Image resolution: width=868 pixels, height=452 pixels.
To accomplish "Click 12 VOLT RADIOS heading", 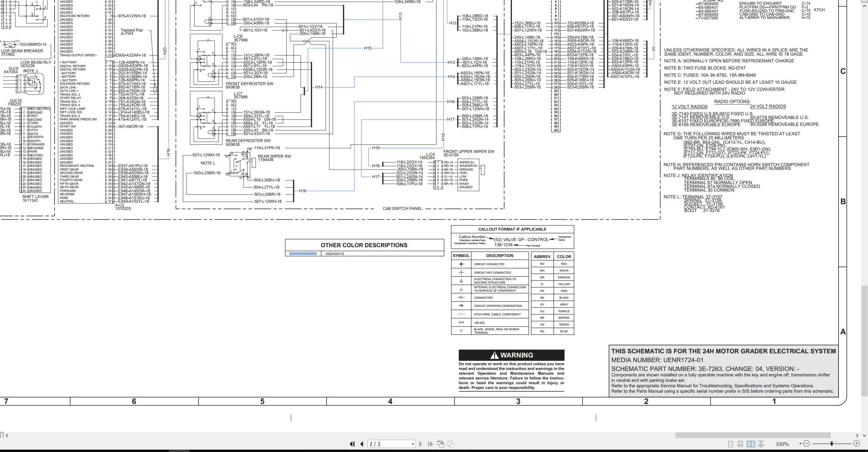I will pos(690,106).
